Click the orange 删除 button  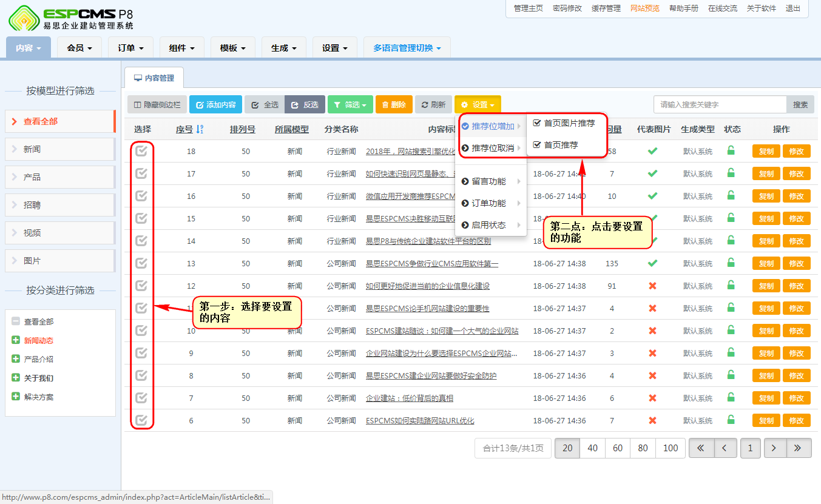click(x=394, y=104)
